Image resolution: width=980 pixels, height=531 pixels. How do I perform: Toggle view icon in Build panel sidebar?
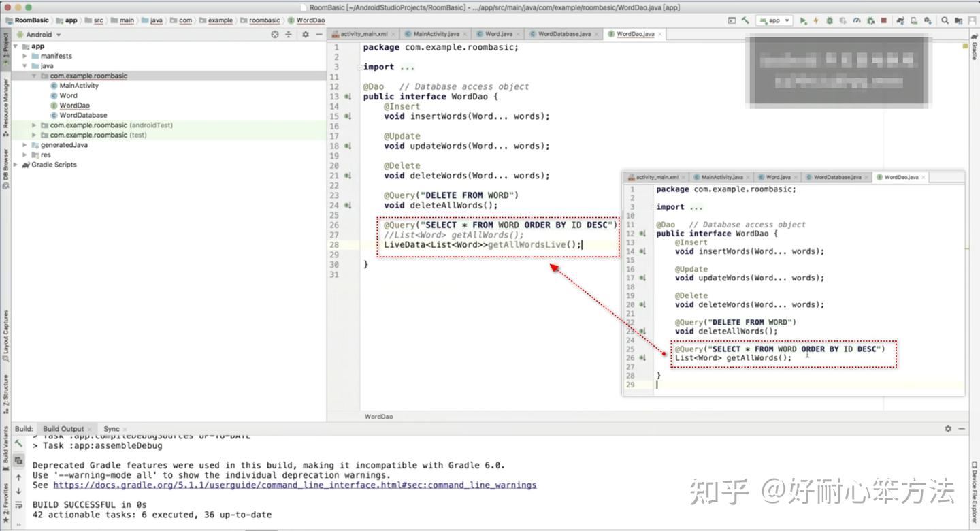18,461
